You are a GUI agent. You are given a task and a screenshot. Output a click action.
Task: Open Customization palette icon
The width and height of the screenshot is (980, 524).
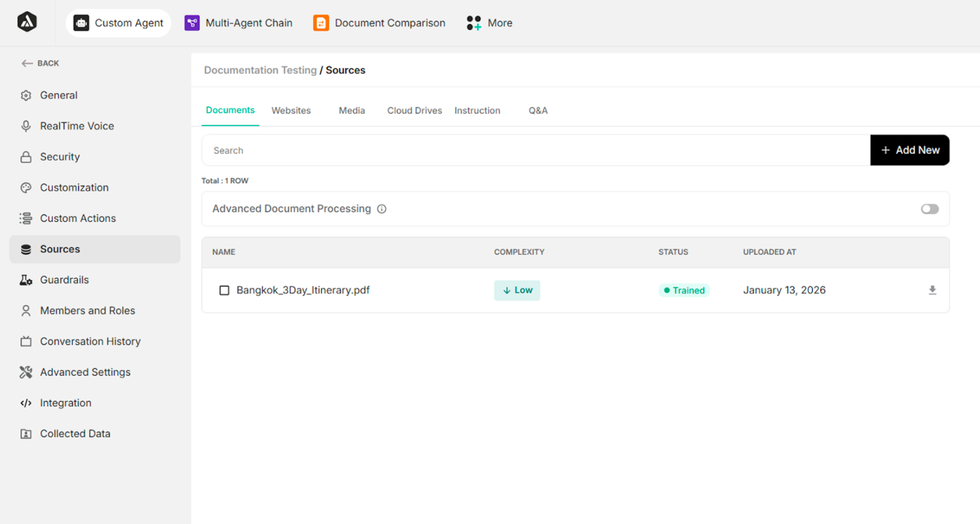(x=26, y=188)
